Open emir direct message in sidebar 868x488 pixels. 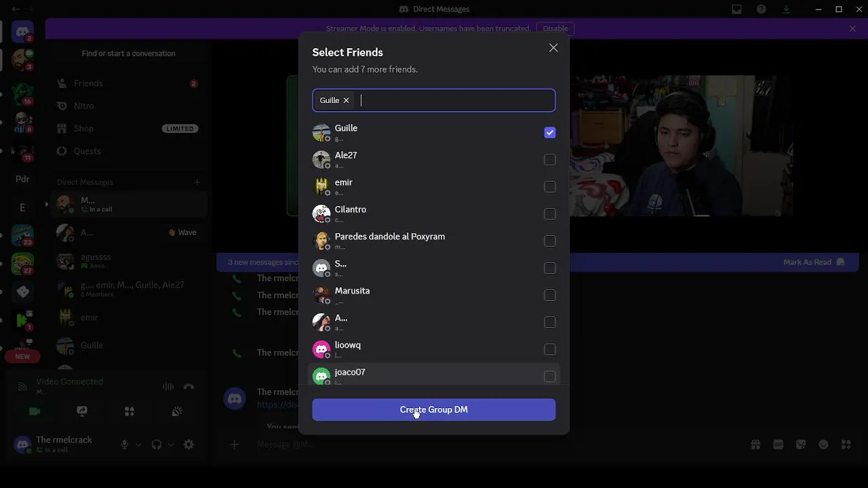click(x=129, y=317)
